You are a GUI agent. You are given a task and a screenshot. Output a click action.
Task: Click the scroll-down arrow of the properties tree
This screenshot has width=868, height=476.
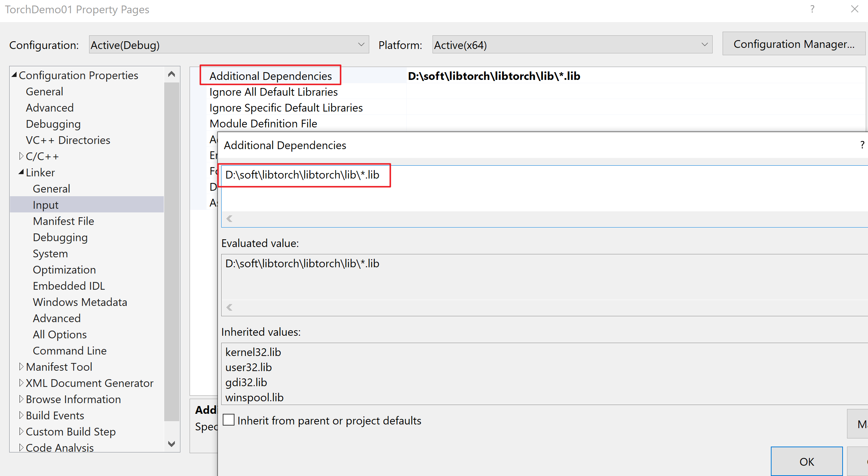(172, 444)
